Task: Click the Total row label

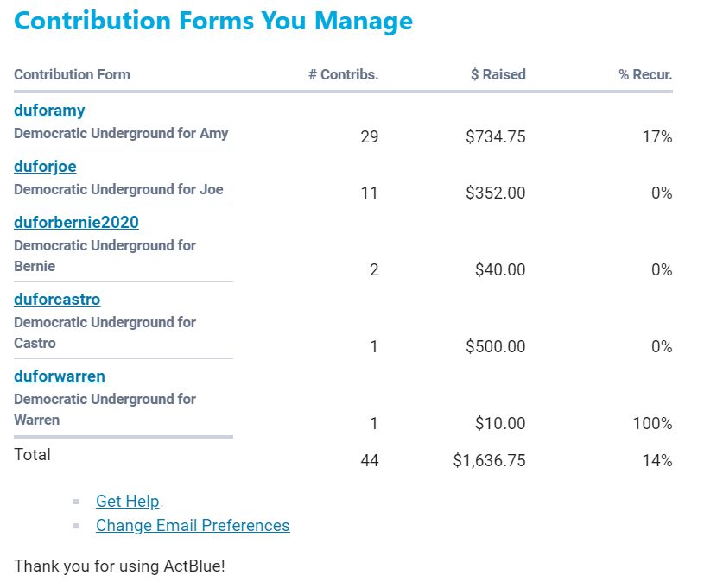Action: (32, 454)
